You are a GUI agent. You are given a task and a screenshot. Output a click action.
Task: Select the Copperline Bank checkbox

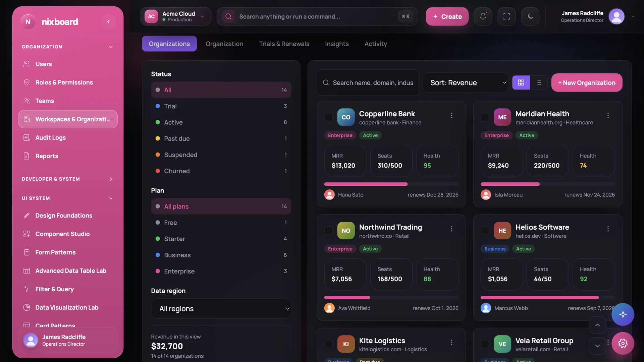click(328, 117)
